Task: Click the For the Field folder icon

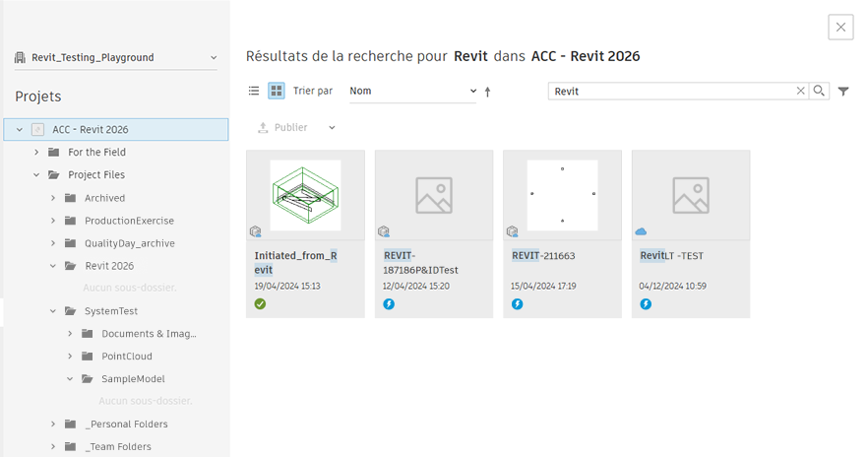Action: pyautogui.click(x=54, y=153)
